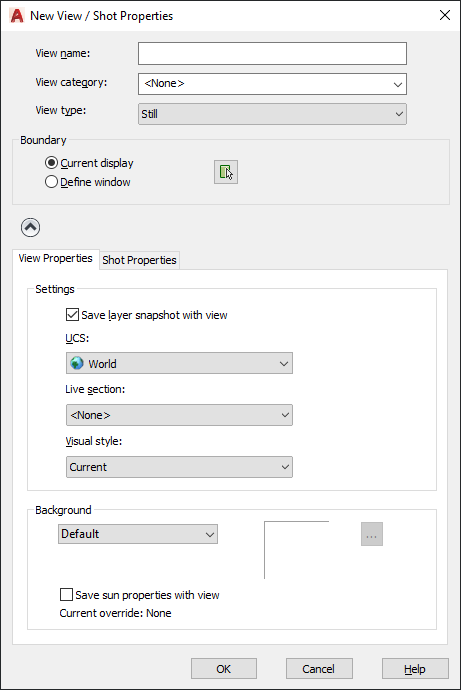This screenshot has width=461, height=690.
Task: Close the New View dialog
Action: coord(445,15)
